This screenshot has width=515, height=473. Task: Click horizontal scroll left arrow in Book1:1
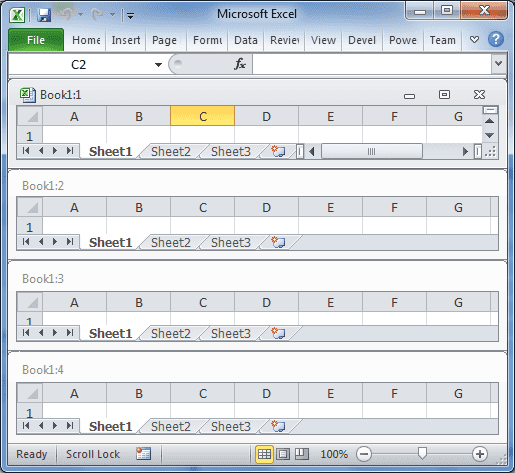[x=312, y=152]
